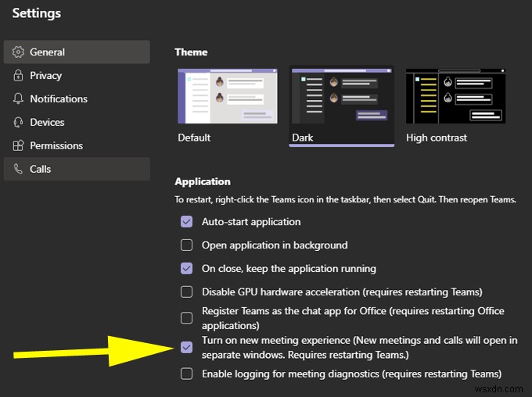532x397 pixels.
Task: Click Enable logging for meeting diagnostics label
Action: click(x=352, y=374)
